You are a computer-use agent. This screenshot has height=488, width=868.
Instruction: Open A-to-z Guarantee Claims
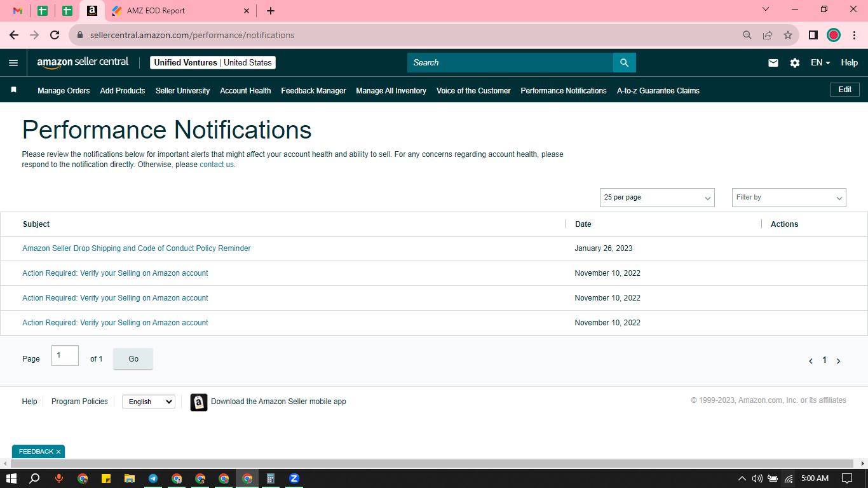click(x=658, y=91)
